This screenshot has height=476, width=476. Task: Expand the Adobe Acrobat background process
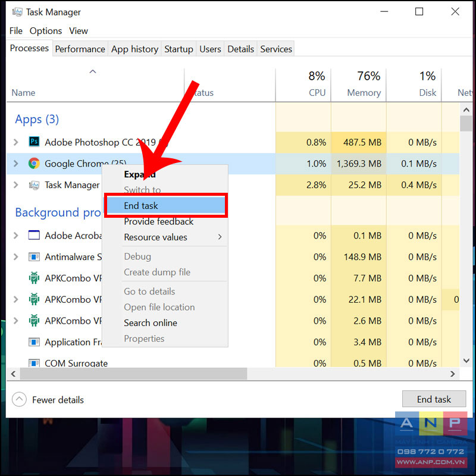point(16,236)
